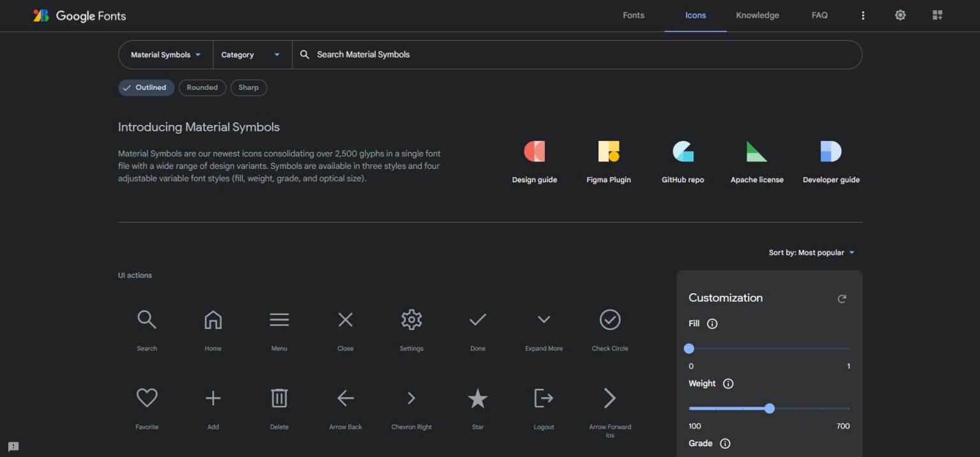The height and width of the screenshot is (457, 980).
Task: Open the Knowledge section
Action: point(757,15)
